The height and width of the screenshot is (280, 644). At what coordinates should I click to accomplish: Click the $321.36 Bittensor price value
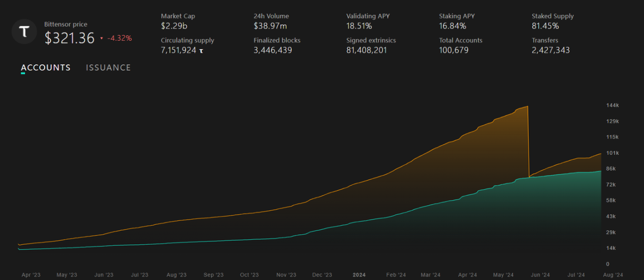click(x=69, y=38)
